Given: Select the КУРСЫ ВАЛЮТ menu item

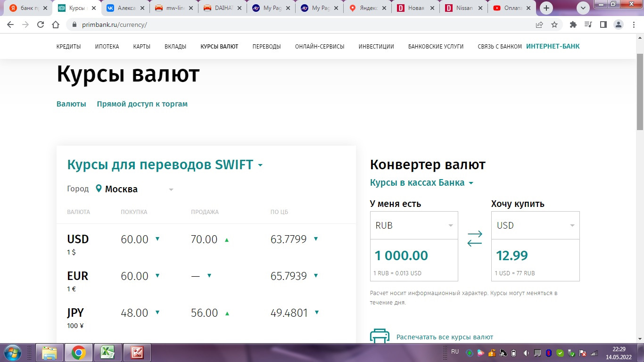Looking at the screenshot, I should pyautogui.click(x=219, y=46).
